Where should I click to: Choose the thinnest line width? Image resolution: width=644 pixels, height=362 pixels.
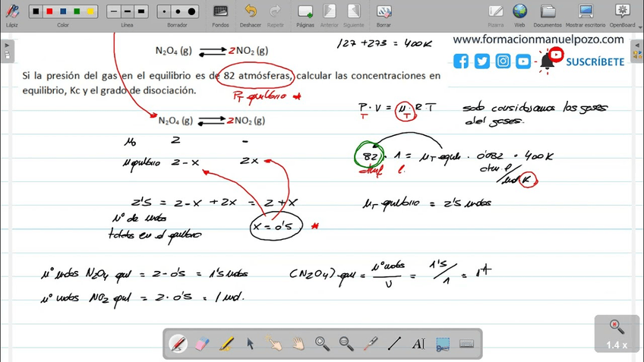pyautogui.click(x=112, y=11)
